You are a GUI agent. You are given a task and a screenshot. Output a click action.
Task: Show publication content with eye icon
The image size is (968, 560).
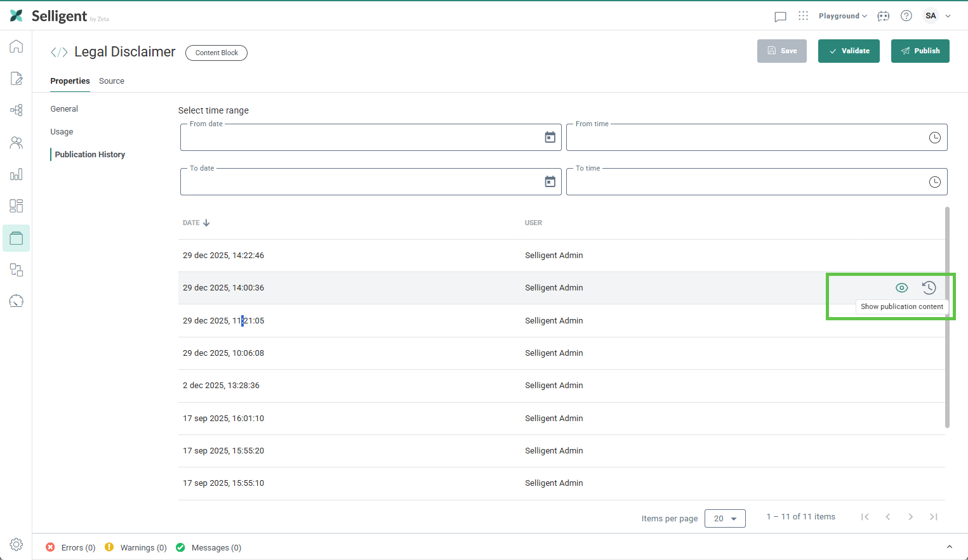tap(901, 288)
